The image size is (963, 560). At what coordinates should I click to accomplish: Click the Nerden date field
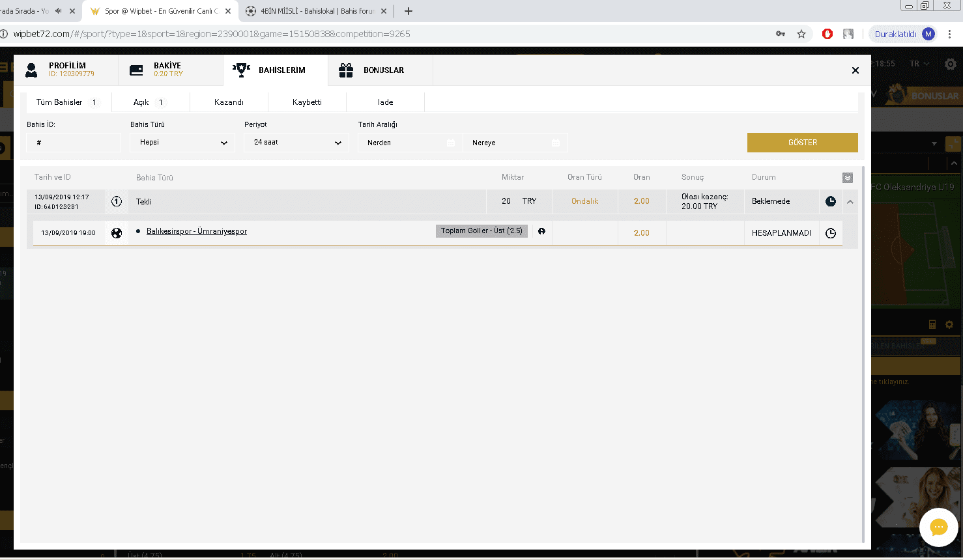410,143
